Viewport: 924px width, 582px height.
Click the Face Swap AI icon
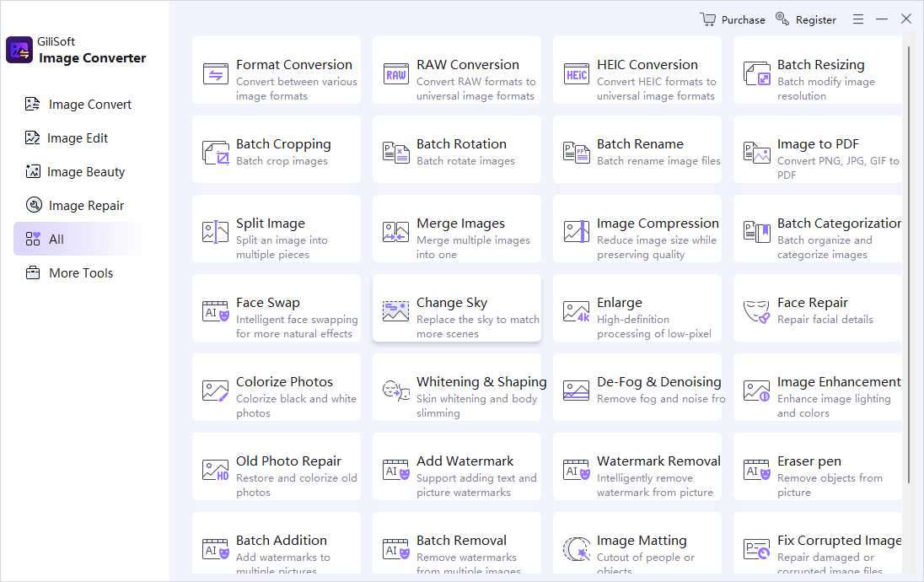pos(216,311)
